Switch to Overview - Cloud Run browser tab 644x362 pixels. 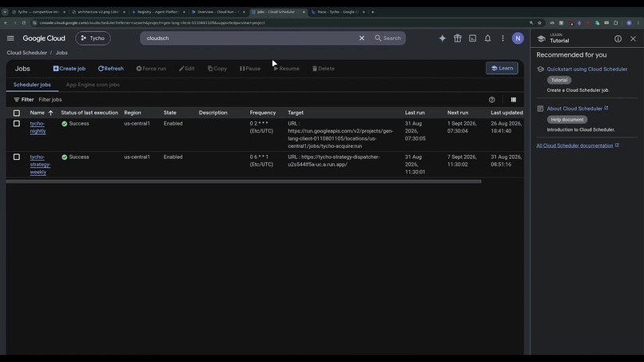click(x=218, y=12)
